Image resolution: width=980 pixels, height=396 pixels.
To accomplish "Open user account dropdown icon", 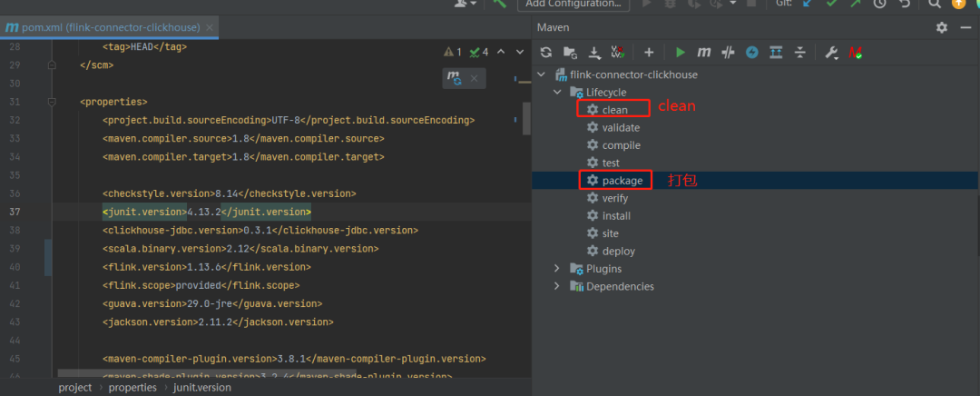I will (x=465, y=3).
